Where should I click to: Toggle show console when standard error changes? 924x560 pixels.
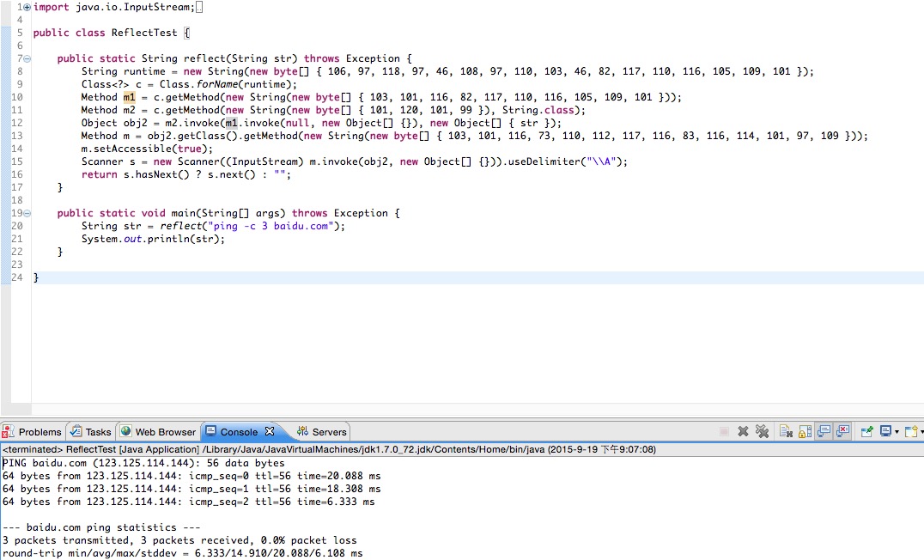point(842,431)
